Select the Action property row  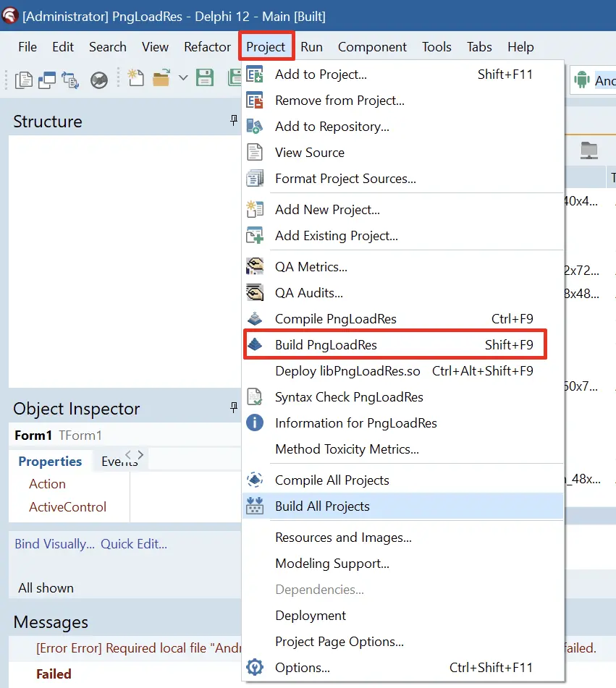tap(69, 483)
